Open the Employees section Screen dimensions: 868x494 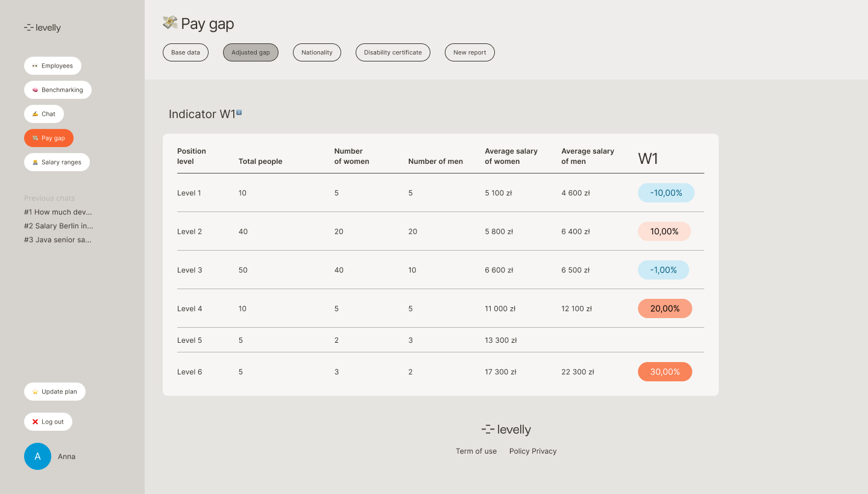tap(52, 66)
